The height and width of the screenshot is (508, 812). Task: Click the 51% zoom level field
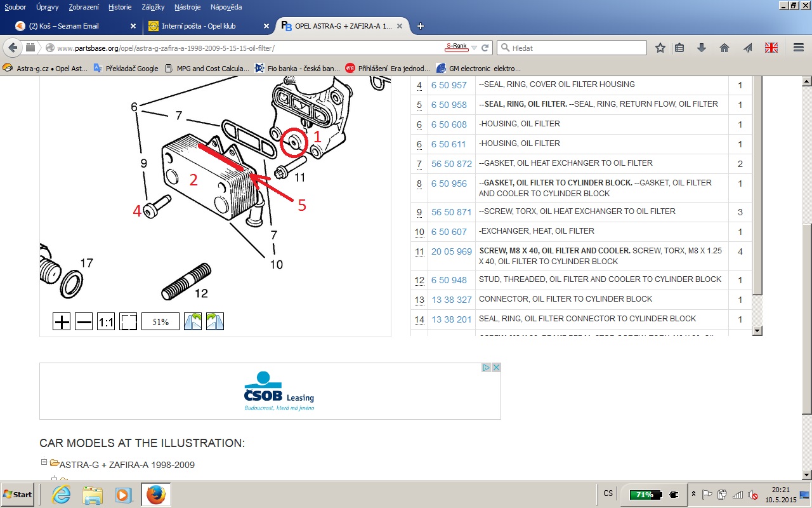pos(160,322)
